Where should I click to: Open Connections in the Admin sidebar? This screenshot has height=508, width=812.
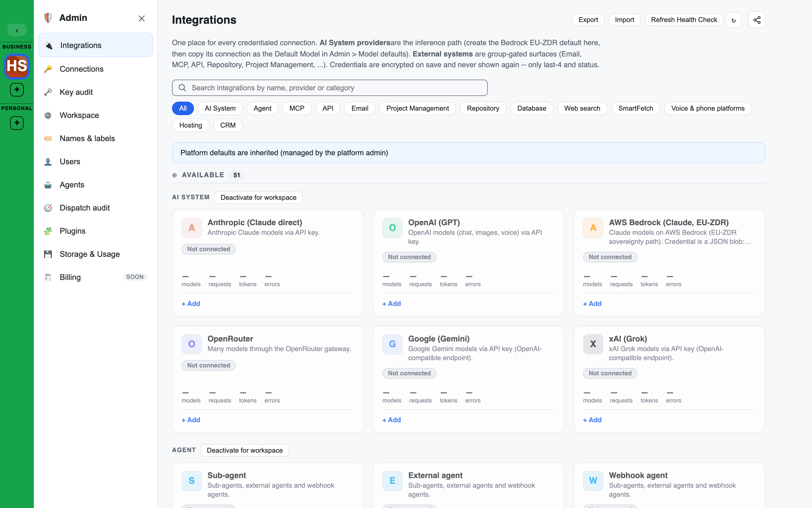pyautogui.click(x=96, y=69)
